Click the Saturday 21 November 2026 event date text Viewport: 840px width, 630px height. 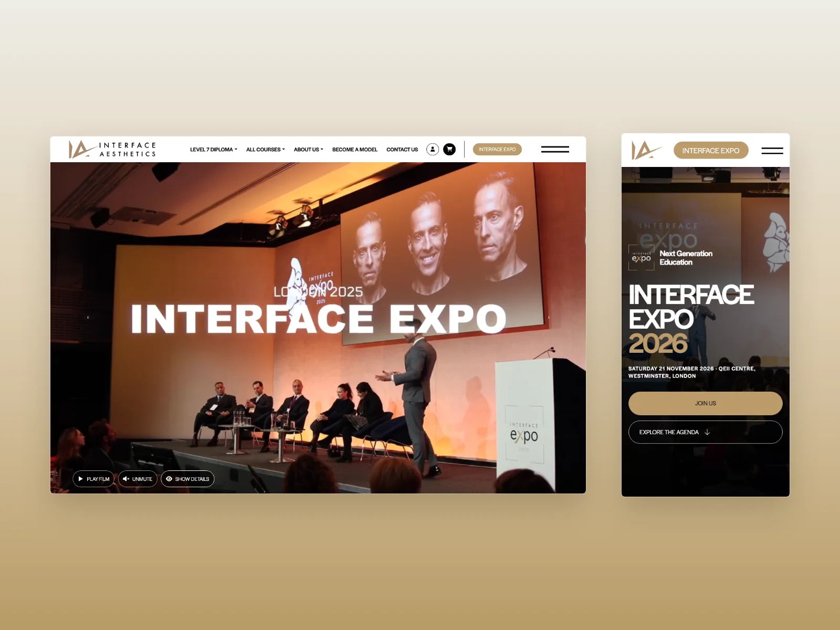[x=692, y=372]
